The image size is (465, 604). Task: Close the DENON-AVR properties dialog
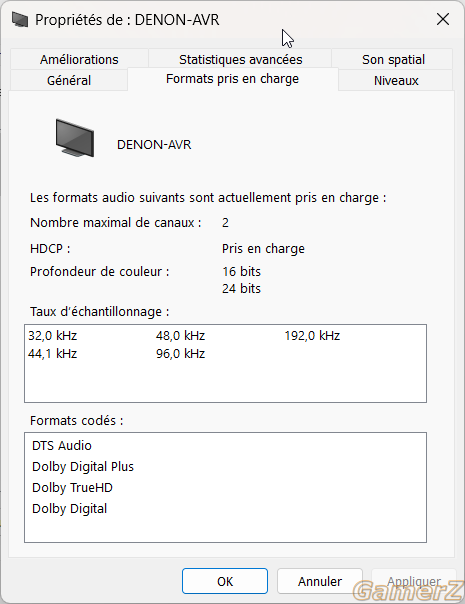click(443, 19)
